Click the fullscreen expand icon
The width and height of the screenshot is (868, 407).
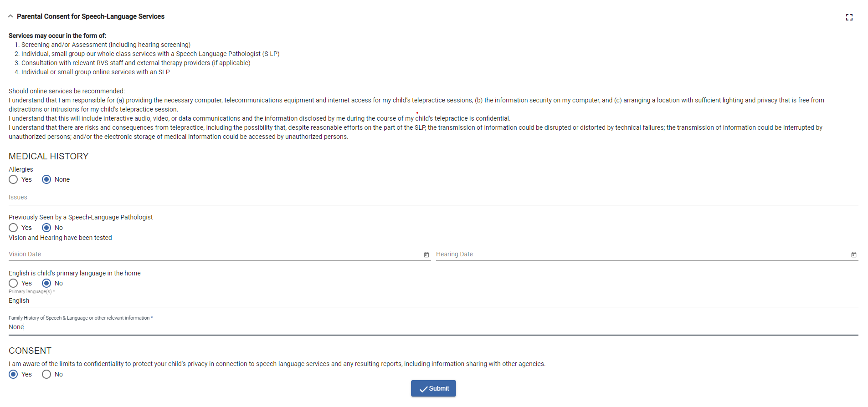849,17
